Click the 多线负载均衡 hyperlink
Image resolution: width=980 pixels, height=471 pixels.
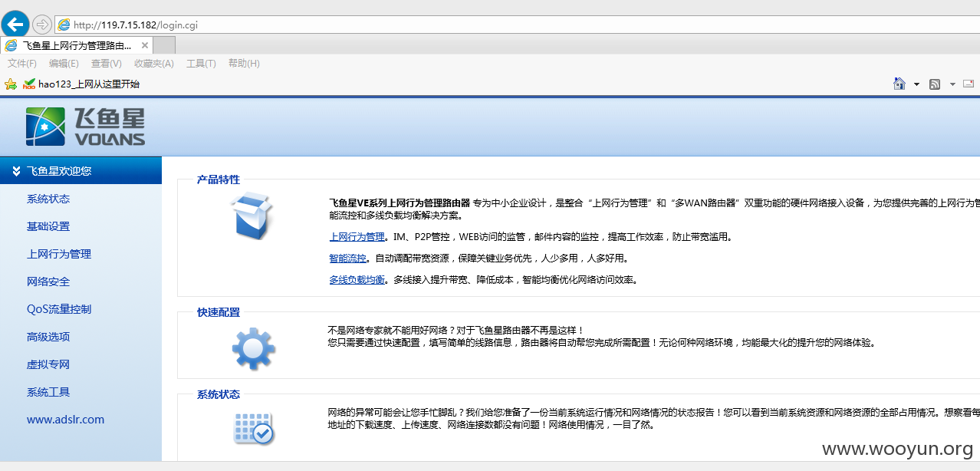tap(357, 280)
